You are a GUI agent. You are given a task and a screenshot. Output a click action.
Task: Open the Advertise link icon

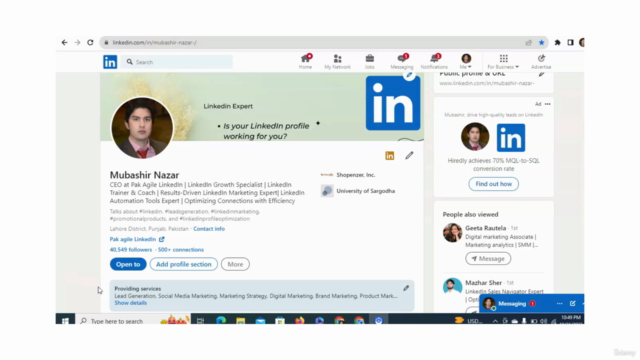coord(541,62)
